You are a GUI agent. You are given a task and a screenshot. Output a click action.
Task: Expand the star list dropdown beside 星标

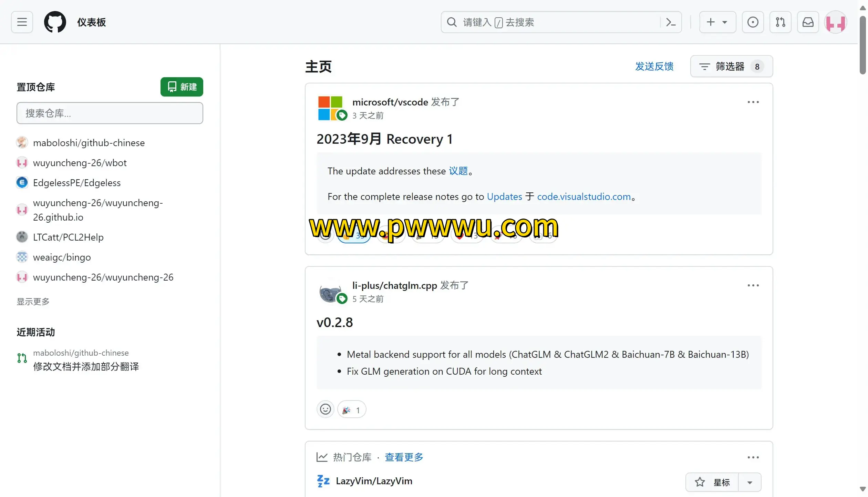tap(750, 482)
